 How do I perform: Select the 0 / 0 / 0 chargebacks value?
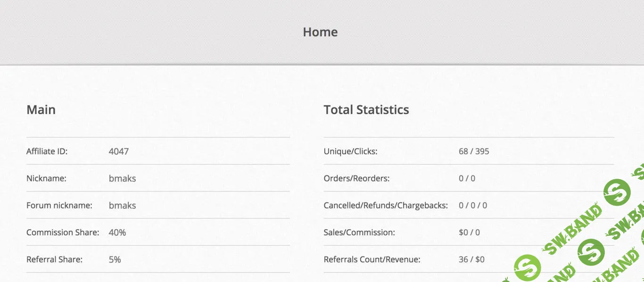473,206
